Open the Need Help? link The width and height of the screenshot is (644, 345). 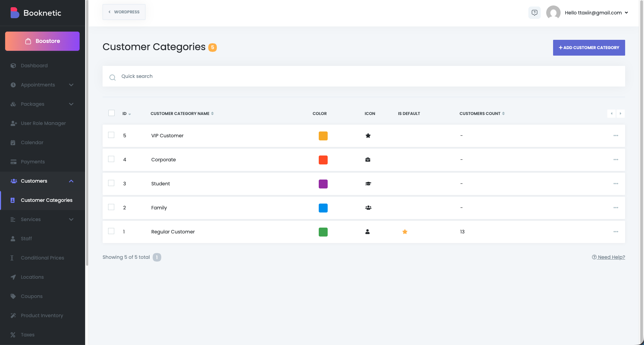[x=608, y=257]
